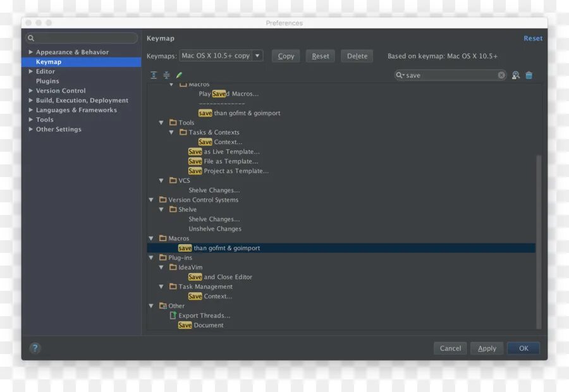Click the Export Threads icon
This screenshot has width=569, height=392.
pos(173,315)
